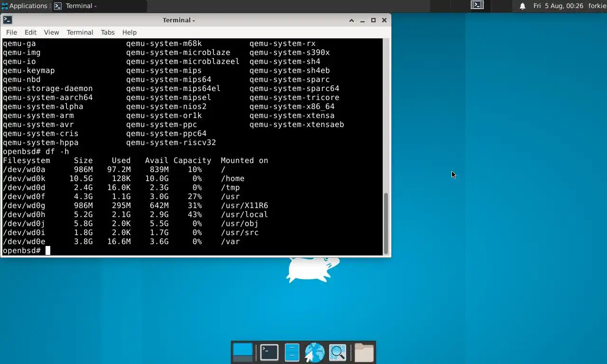607x364 pixels.
Task: Open the Tabs menu
Action: [108, 32]
